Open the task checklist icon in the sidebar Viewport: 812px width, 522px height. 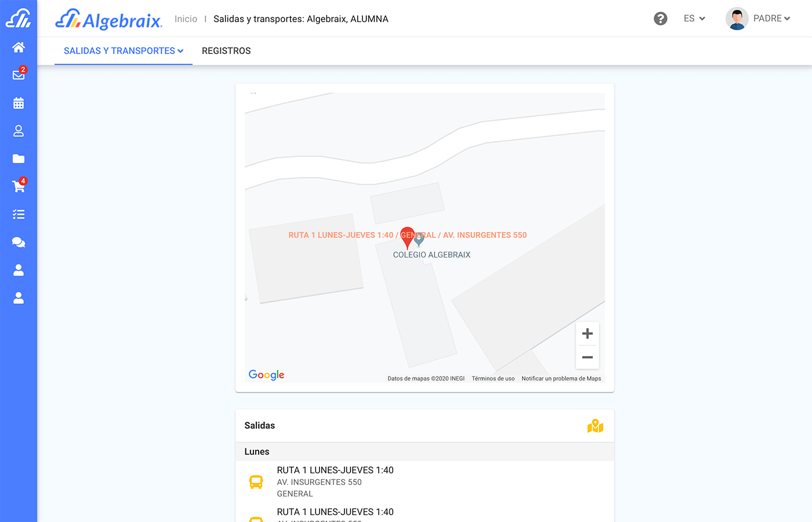(x=18, y=214)
